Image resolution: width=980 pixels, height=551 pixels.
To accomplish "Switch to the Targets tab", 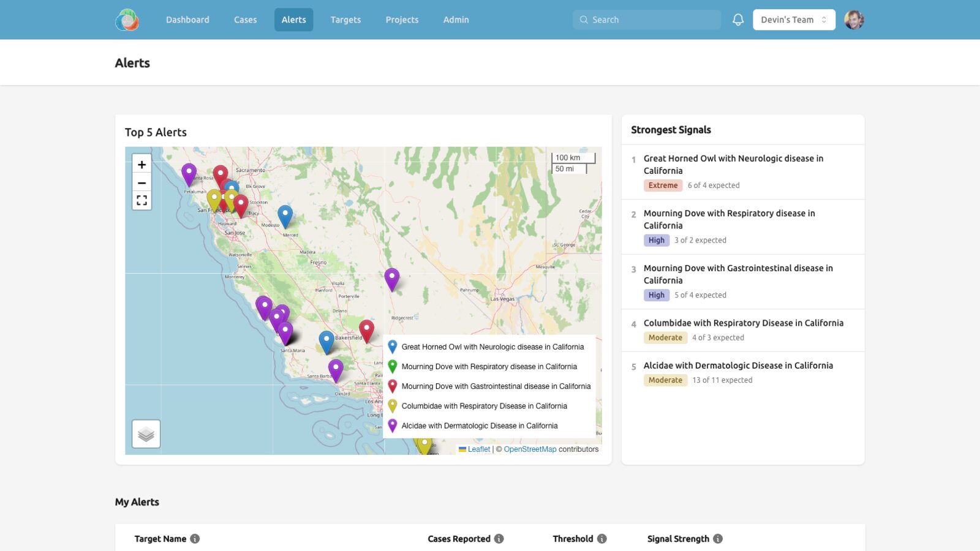I will click(x=345, y=20).
